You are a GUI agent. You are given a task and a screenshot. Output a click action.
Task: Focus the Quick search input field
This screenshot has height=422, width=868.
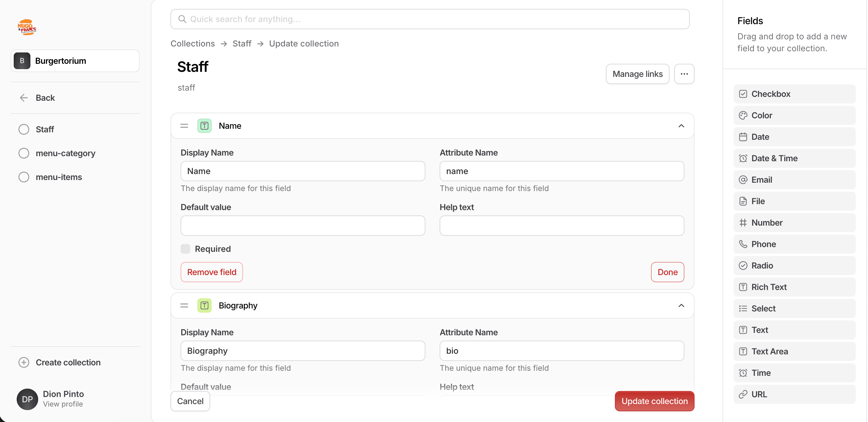pos(430,19)
